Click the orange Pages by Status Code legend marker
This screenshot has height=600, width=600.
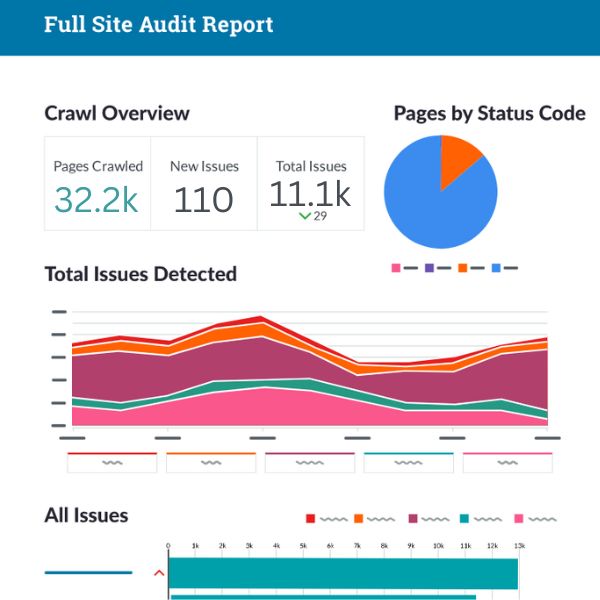462,268
